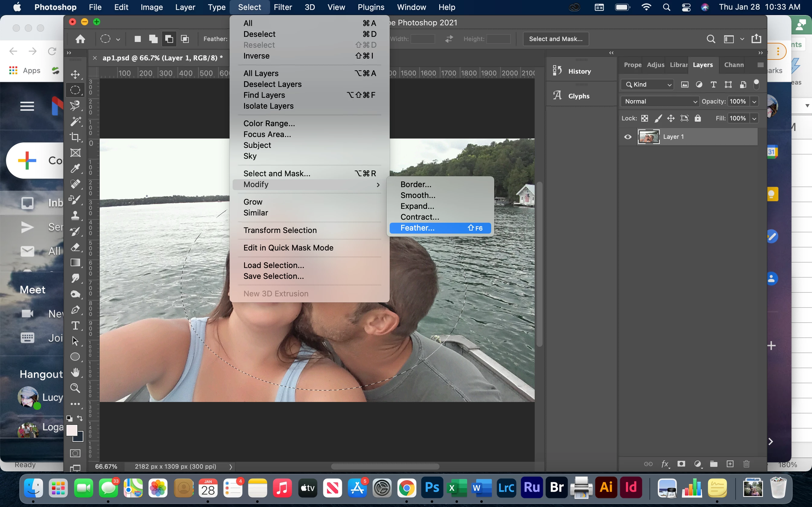Expand the Opacity slider dropdown arrow
Image resolution: width=812 pixels, height=507 pixels.
pos(754,101)
